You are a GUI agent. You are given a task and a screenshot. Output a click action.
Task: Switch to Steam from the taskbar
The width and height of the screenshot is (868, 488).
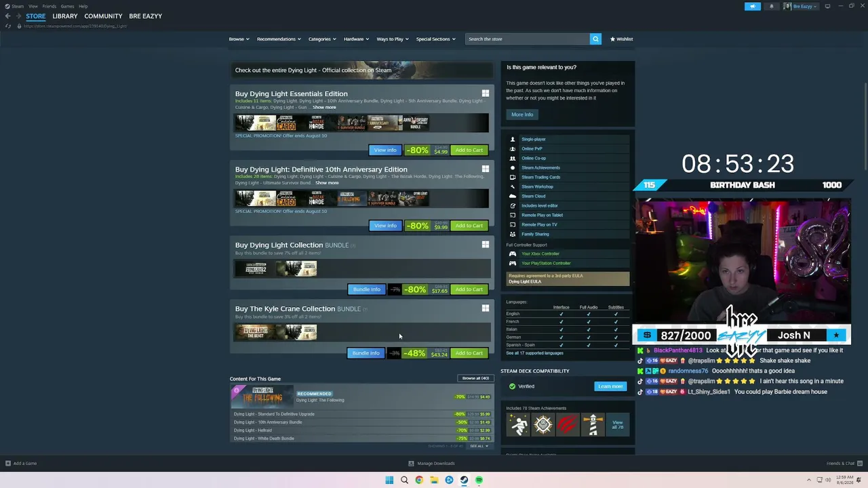point(464,480)
